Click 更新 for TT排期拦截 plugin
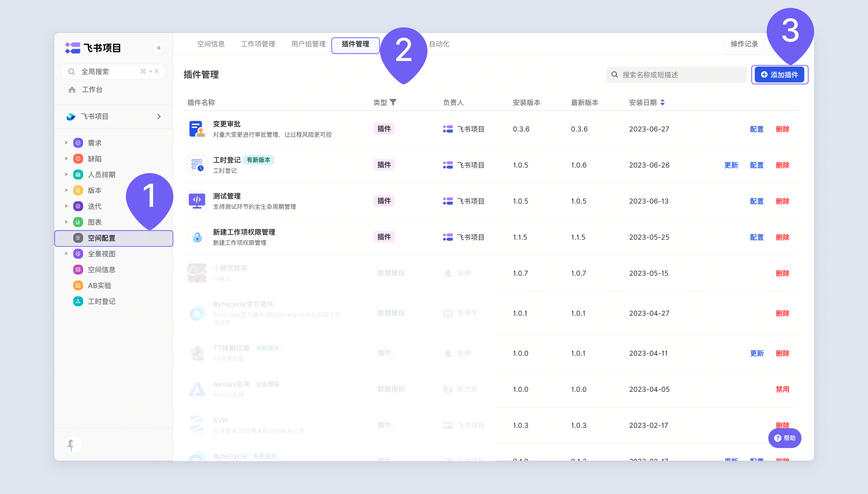Screen dimensions: 868x494 (757, 353)
